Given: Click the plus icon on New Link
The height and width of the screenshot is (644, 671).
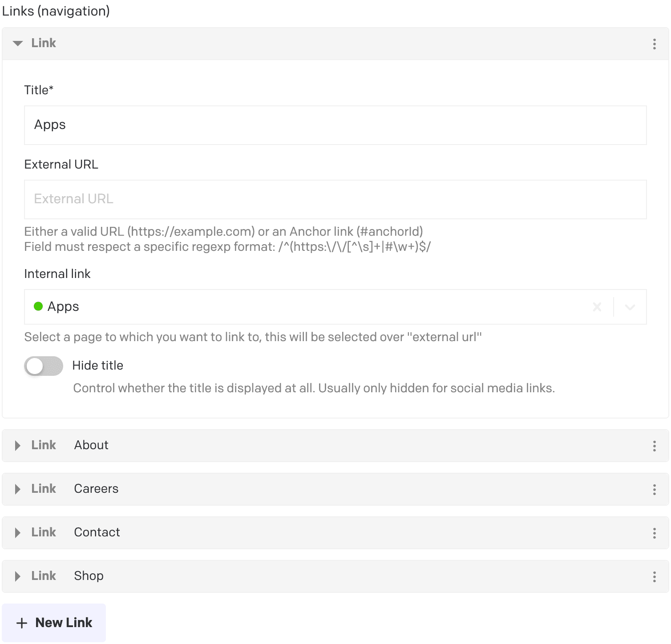Looking at the screenshot, I should [x=21, y=623].
